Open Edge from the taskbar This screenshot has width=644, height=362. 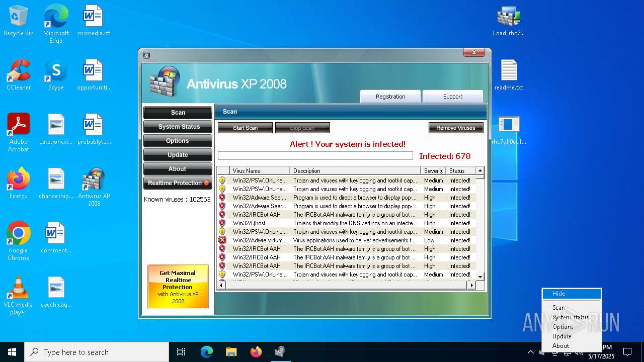pos(207,352)
